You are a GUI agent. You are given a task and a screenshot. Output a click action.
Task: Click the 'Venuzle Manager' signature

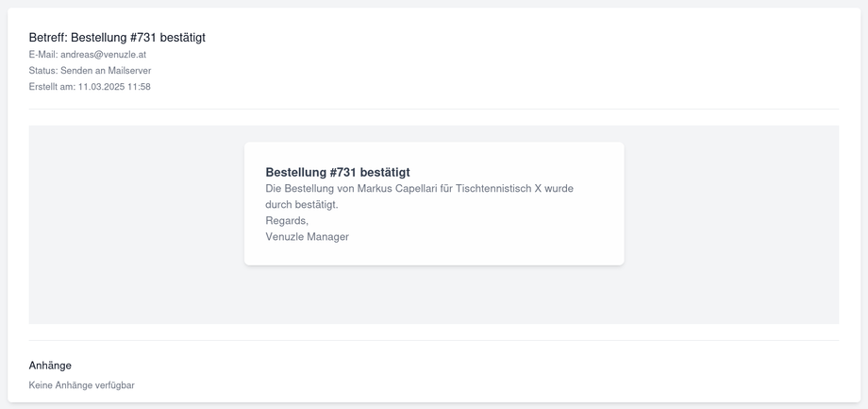click(307, 236)
